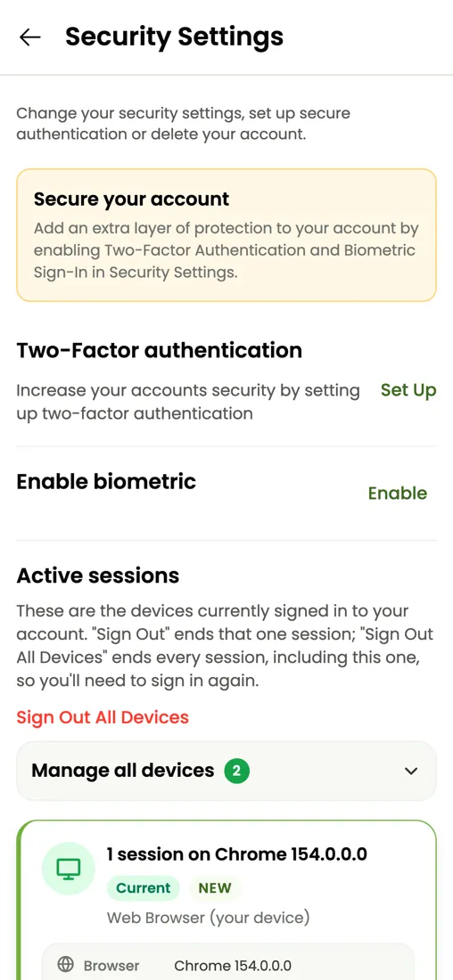This screenshot has height=980, width=453.
Task: Select the Enable biometric heading
Action: click(x=106, y=481)
